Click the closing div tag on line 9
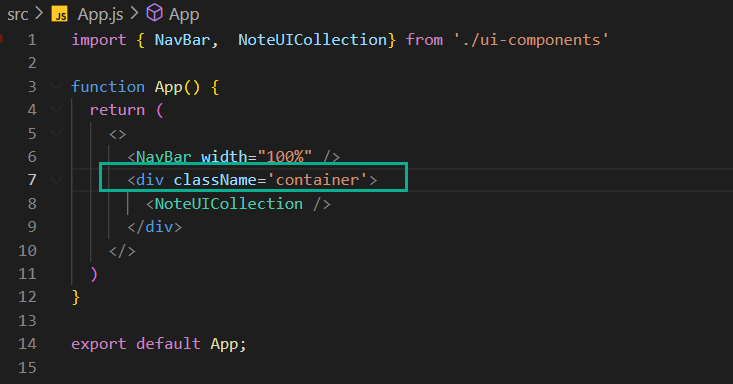The width and height of the screenshot is (733, 384). click(155, 227)
